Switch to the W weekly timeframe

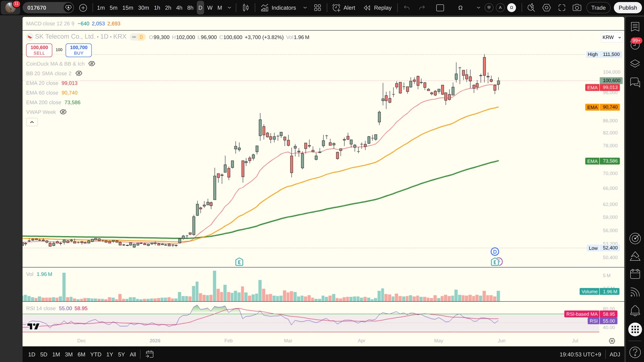click(x=210, y=8)
